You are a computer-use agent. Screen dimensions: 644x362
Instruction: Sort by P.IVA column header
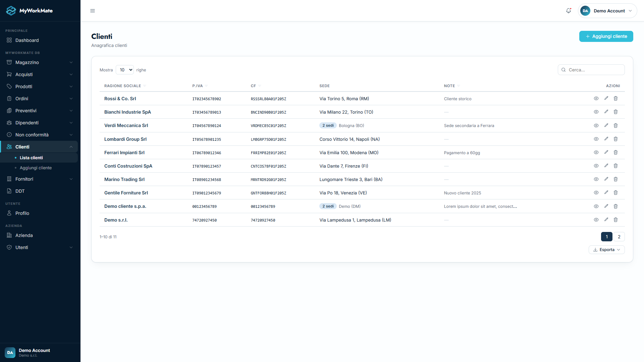point(200,86)
